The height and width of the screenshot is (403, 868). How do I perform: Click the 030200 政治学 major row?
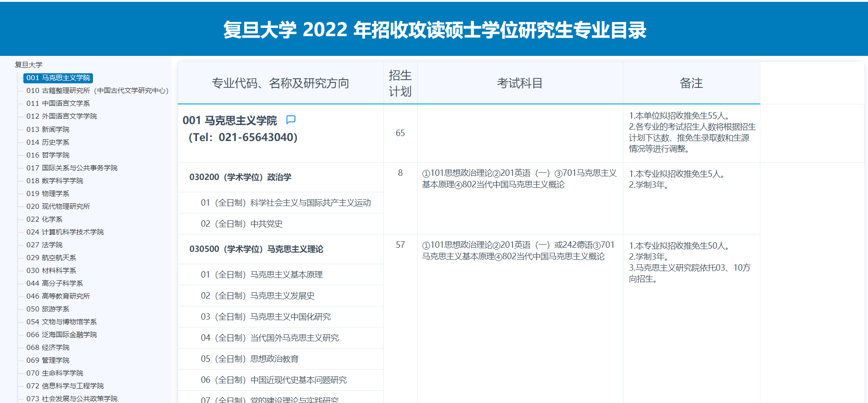[x=280, y=177]
